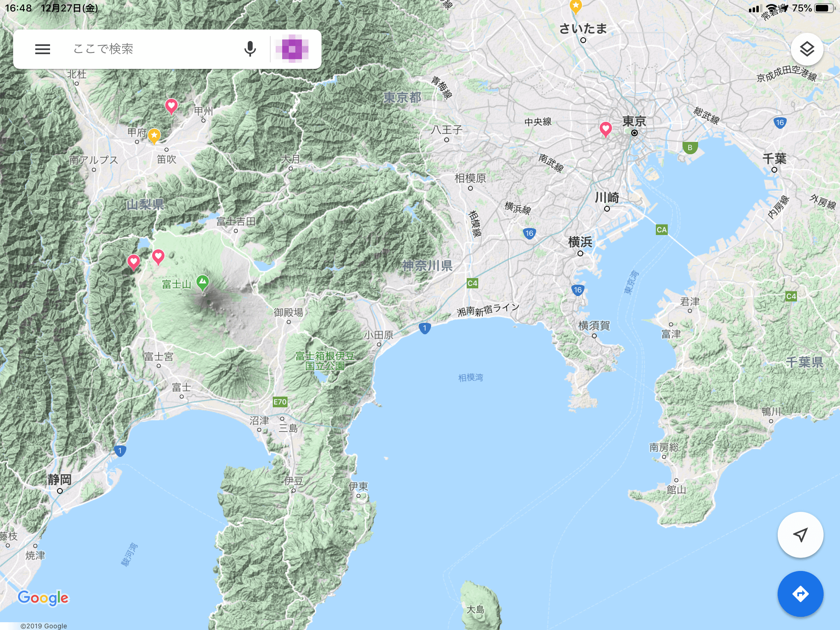Image resolution: width=840 pixels, height=630 pixels.
Task: Tap the 横浜 city label
Action: pos(580,242)
